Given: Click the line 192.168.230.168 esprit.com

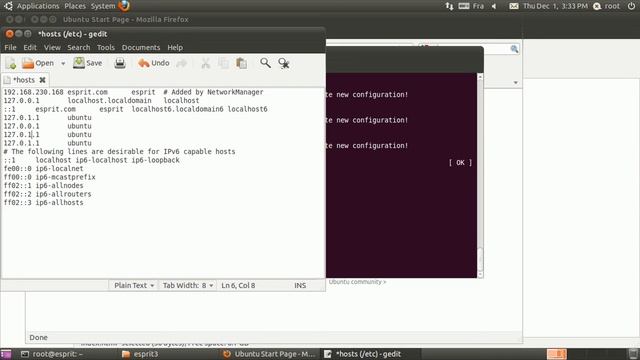Looking at the screenshot, I should coord(133,92).
